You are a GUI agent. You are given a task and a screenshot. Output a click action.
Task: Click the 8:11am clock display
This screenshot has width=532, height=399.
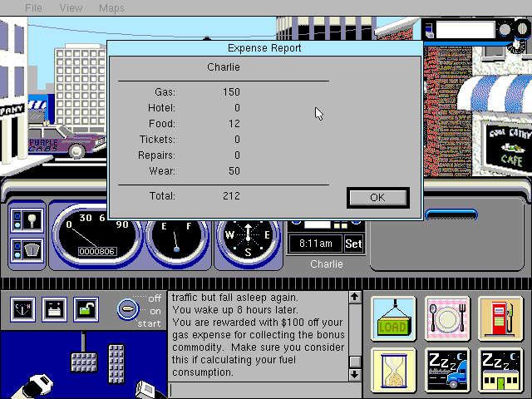tap(316, 244)
